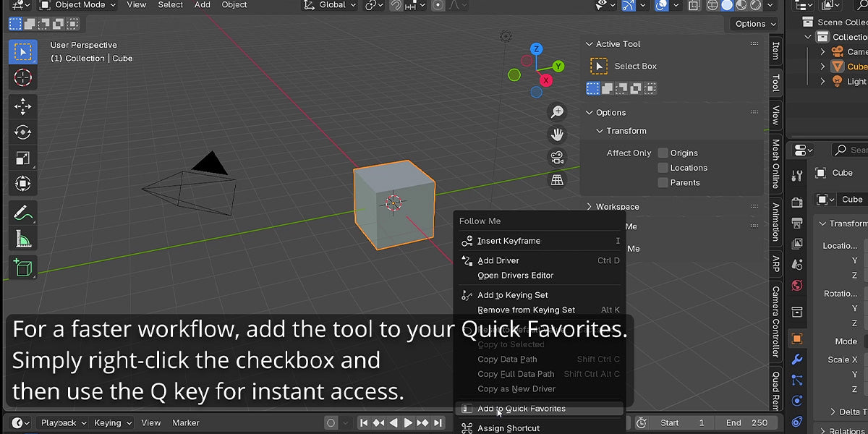
Task: Open the Object properties tab
Action: click(x=797, y=339)
